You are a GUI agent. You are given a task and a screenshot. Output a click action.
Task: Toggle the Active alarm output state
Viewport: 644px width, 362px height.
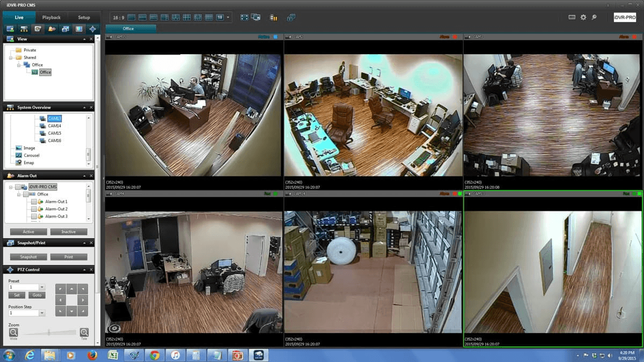(28, 232)
